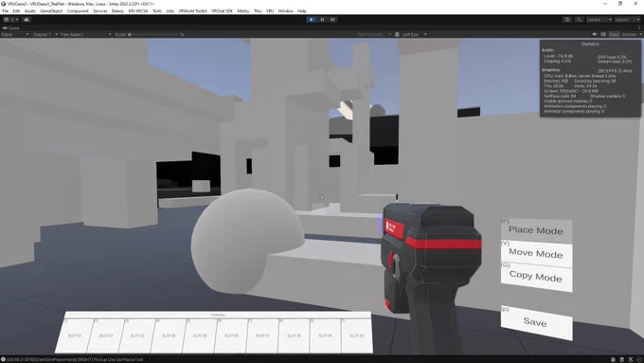644x363 pixels.
Task: Click the rightmost status bar icon
Action: point(638,359)
